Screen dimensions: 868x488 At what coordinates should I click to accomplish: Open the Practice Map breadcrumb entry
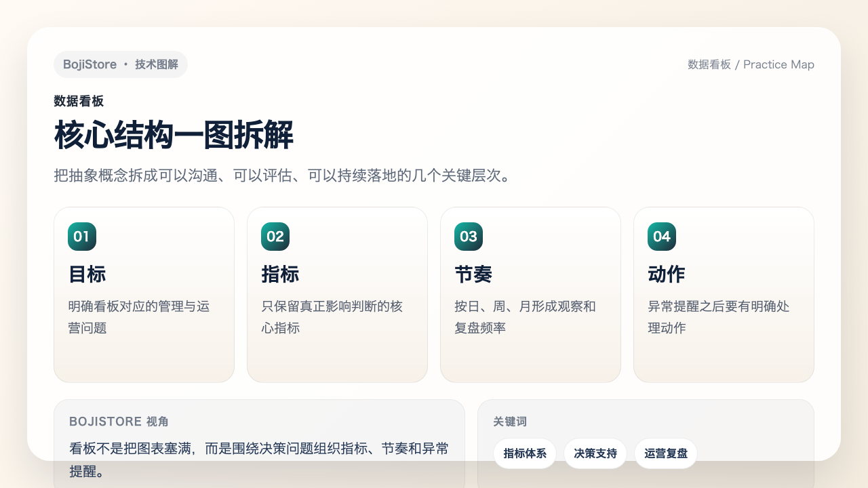778,64
